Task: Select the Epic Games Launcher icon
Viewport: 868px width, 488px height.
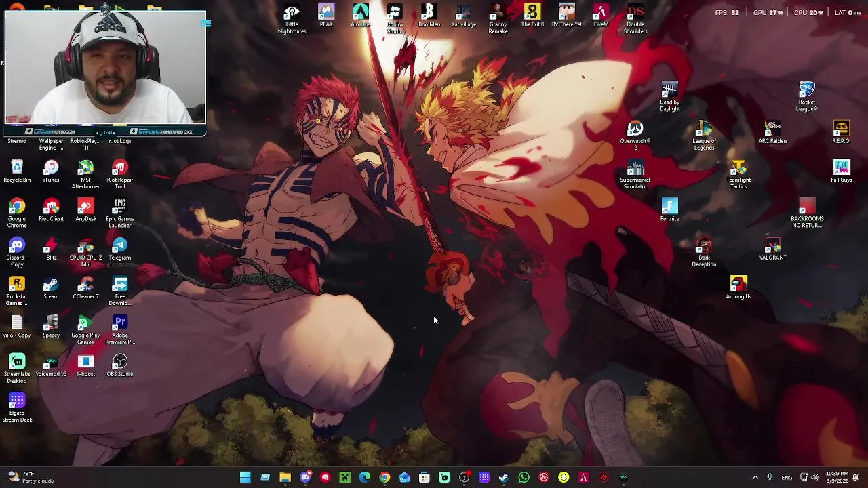Action: (119, 213)
